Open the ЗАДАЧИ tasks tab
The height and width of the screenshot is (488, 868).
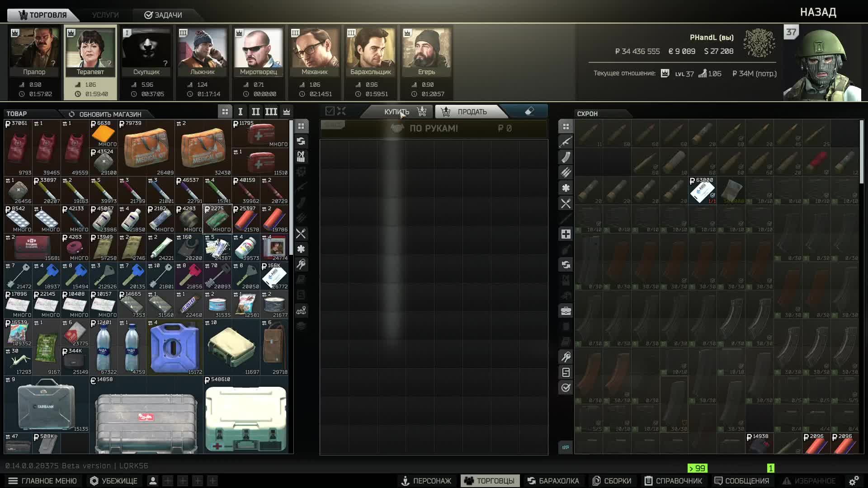click(163, 15)
